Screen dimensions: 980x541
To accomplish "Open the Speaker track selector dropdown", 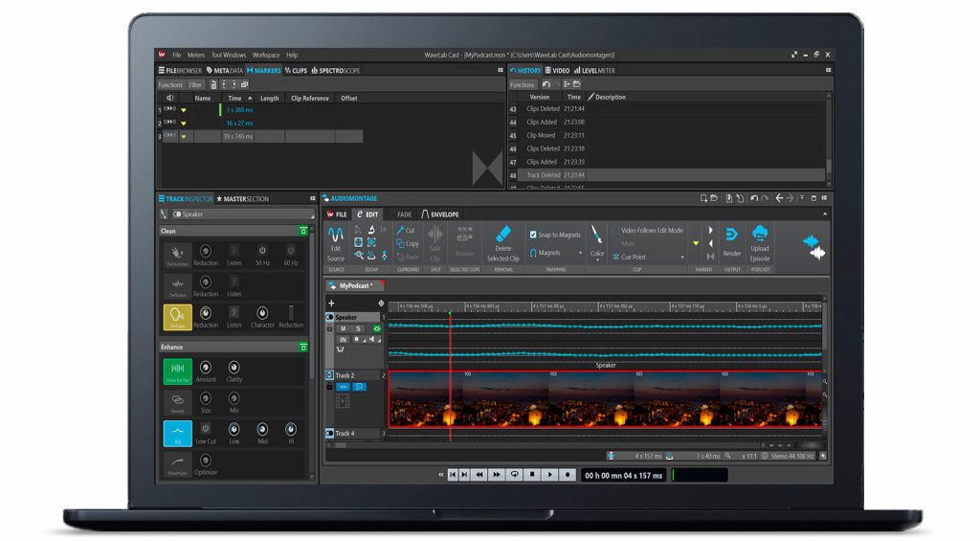I will tap(242, 214).
